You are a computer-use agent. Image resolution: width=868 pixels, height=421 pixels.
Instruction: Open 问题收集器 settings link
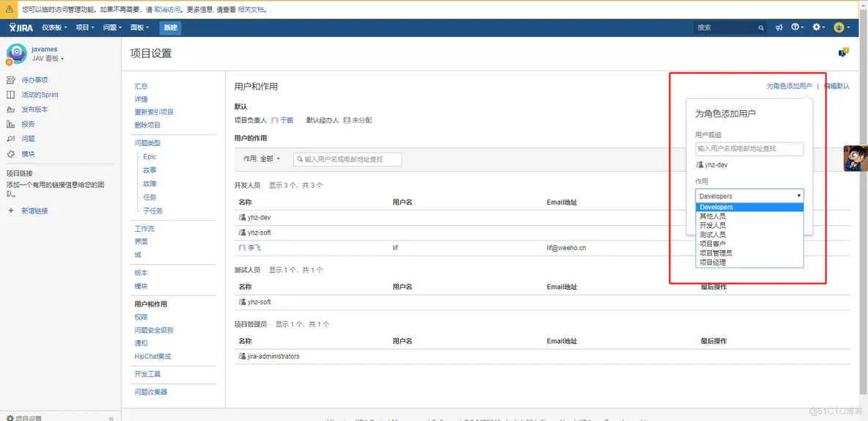[x=150, y=392]
